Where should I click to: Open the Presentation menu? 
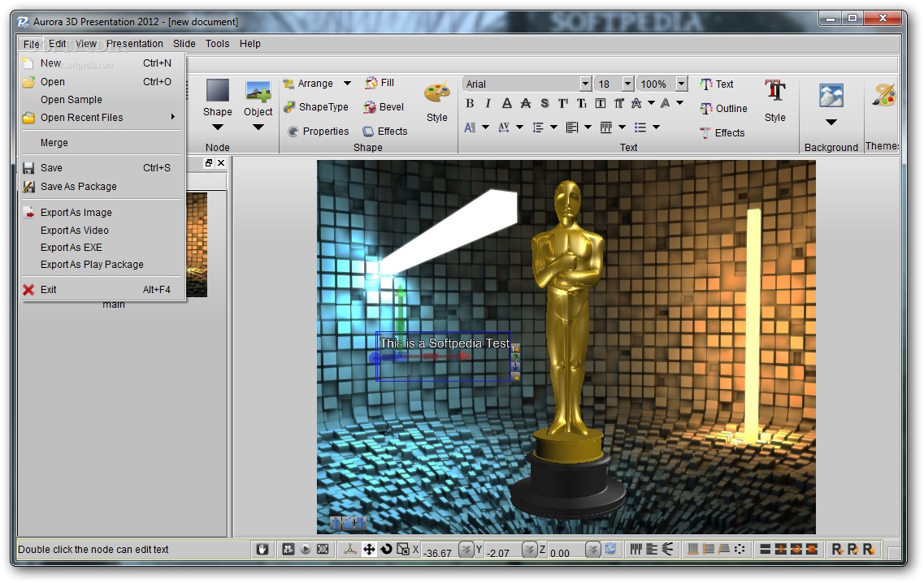tap(134, 44)
